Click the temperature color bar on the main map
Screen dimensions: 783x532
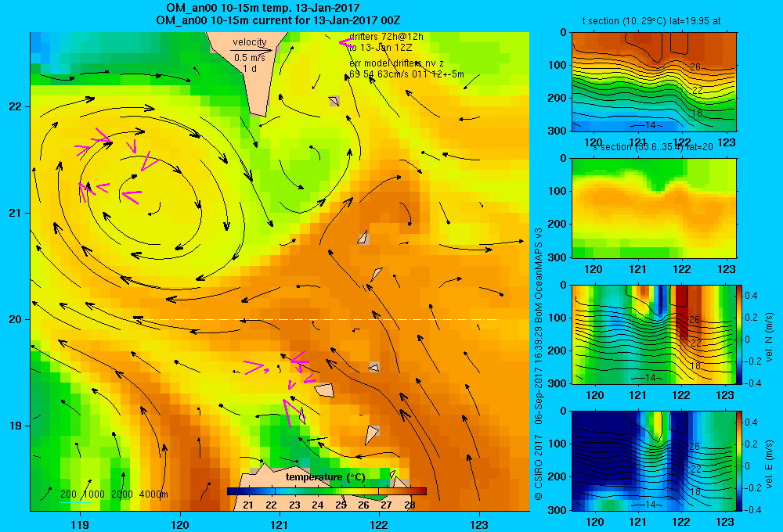327,491
